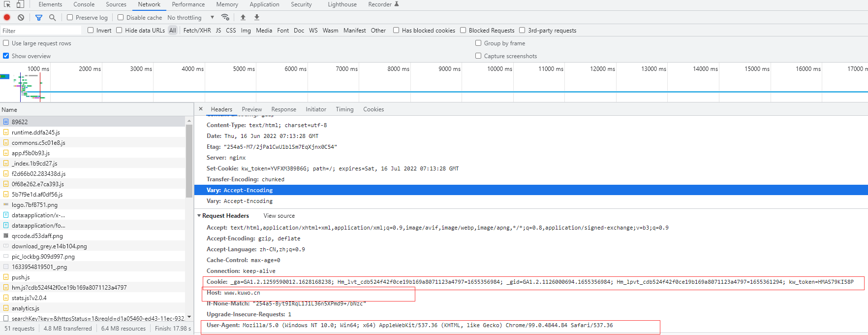Toggle Use large request rows
The height and width of the screenshot is (335, 868).
pos(6,43)
